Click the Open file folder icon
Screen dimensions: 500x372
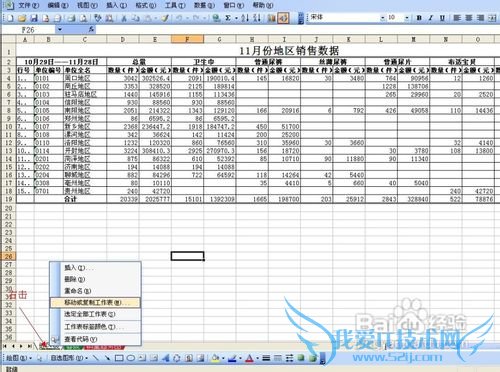pos(22,18)
